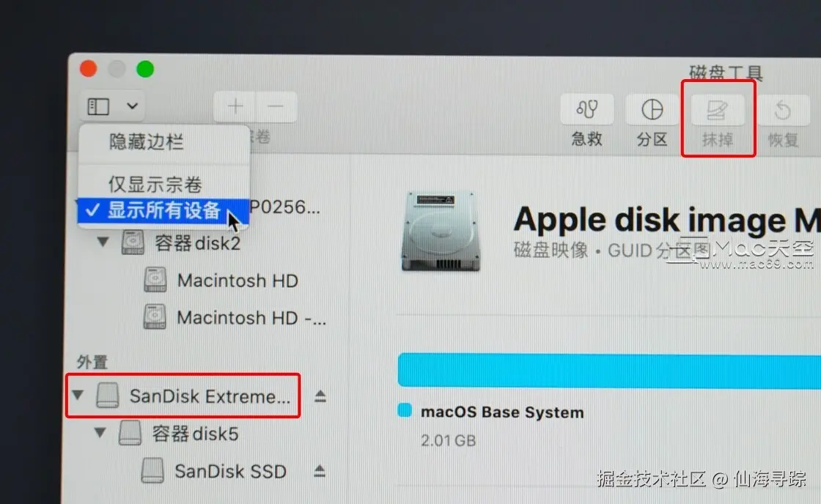This screenshot has height=504, width=821.
Task: Collapse the 容器 disk5 triangle
Action: coord(100,432)
